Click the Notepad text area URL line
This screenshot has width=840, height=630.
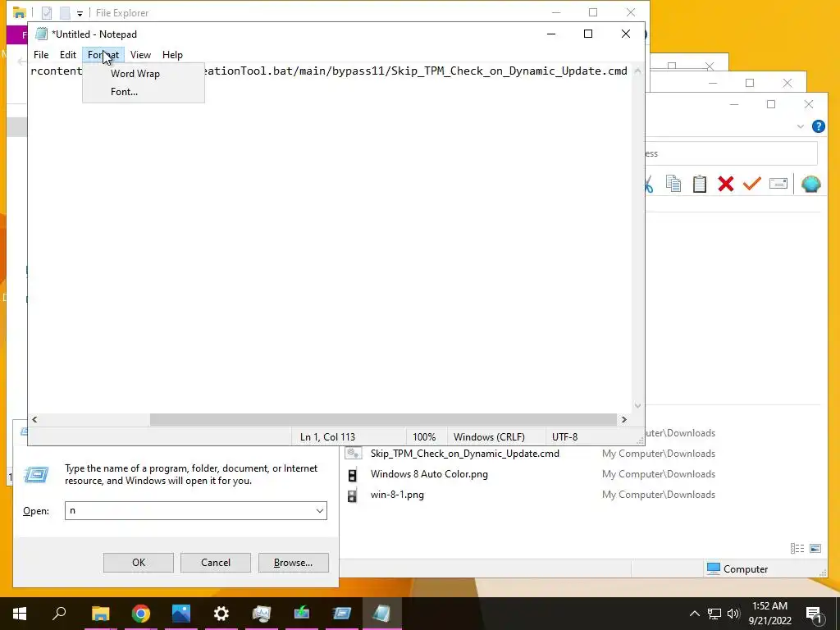click(329, 71)
